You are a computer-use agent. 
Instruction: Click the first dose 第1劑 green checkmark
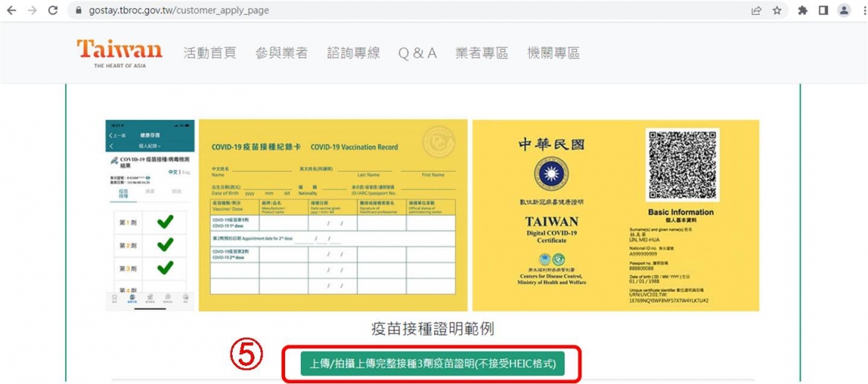click(x=165, y=222)
